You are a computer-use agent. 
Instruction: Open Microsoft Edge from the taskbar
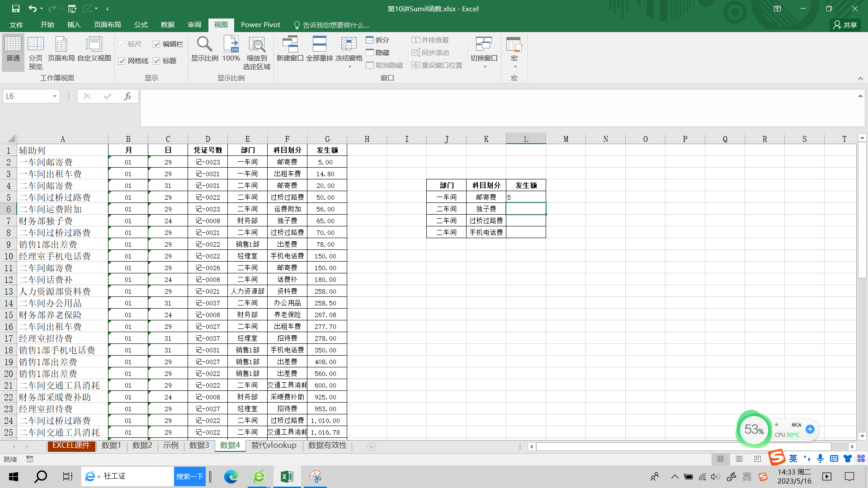pos(231,477)
